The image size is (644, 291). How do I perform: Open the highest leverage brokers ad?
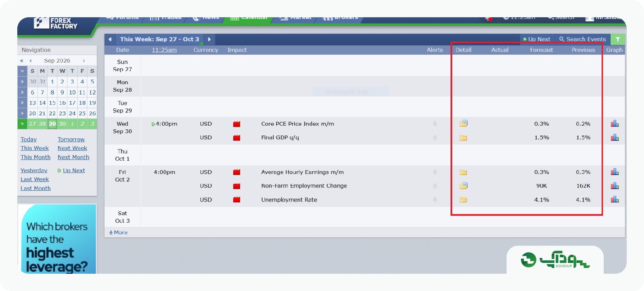(x=57, y=239)
